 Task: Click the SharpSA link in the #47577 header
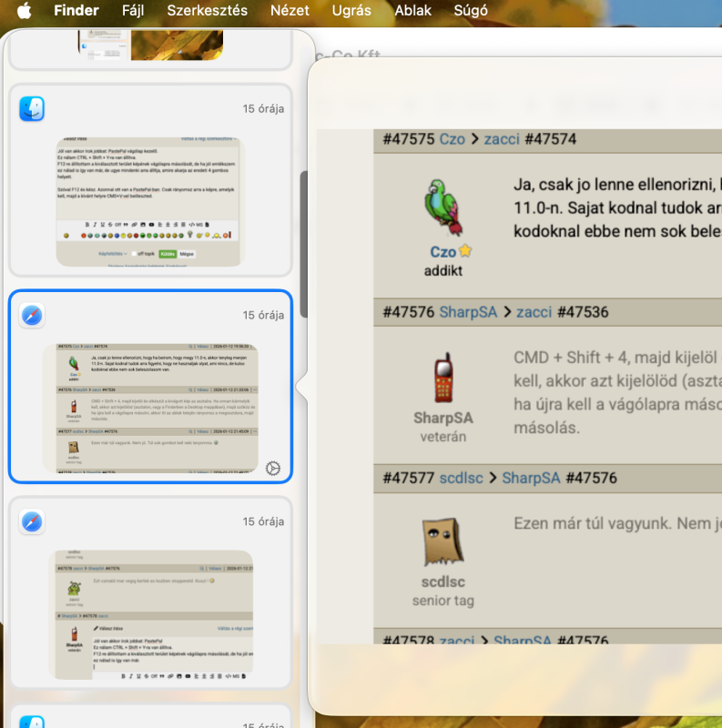(531, 478)
